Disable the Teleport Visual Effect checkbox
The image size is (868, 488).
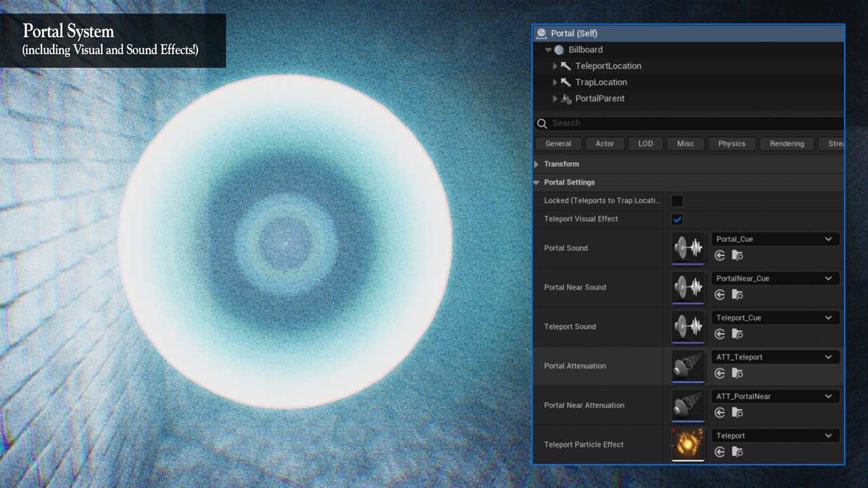point(677,219)
